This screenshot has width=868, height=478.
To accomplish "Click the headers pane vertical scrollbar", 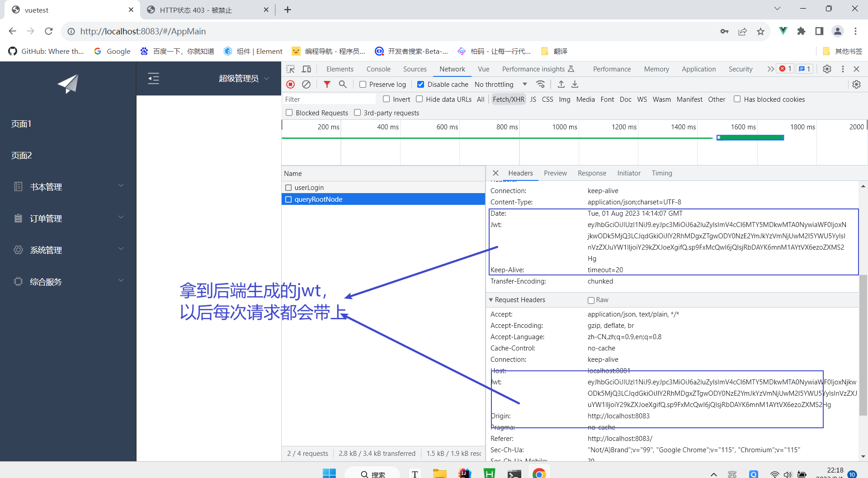I will [863, 345].
